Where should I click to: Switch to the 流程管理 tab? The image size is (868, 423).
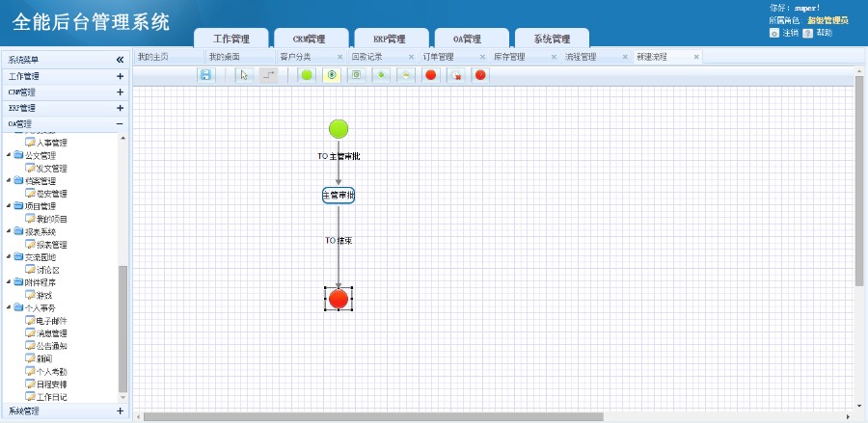596,57
